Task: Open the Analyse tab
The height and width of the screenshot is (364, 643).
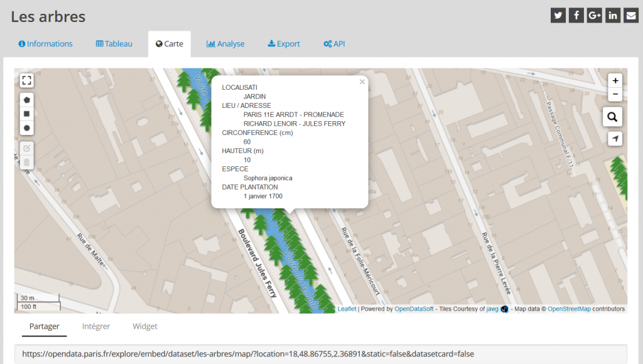Action: 225,44
